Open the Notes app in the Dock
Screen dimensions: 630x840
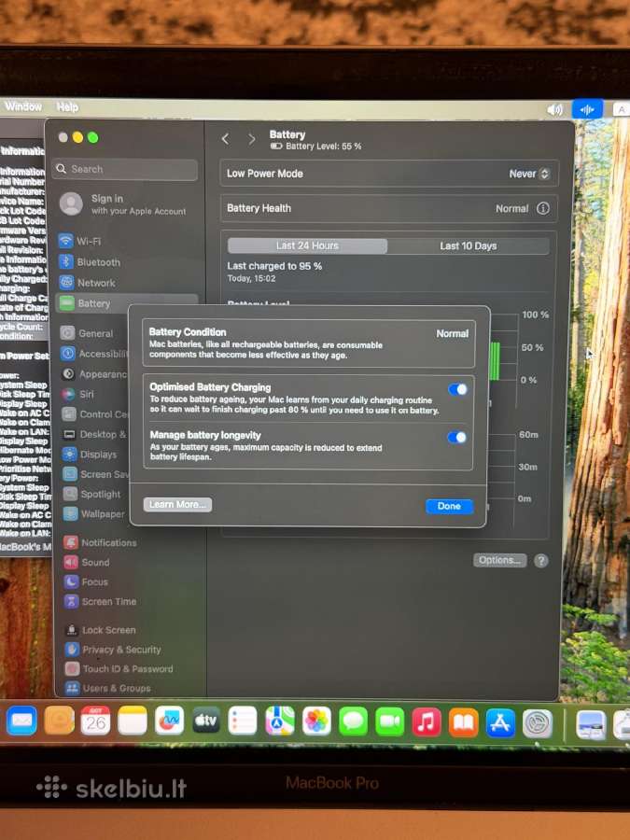tap(132, 721)
